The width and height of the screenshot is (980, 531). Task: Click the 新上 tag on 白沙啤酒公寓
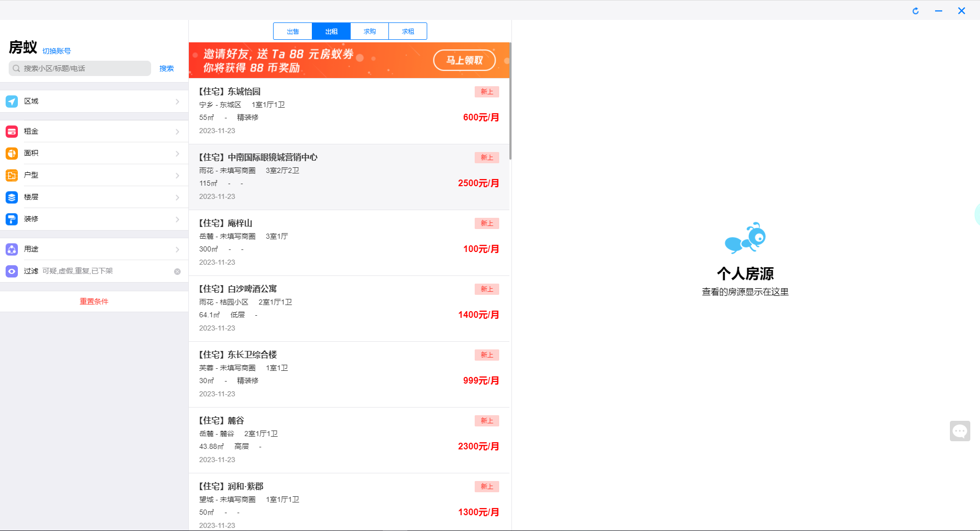tap(487, 289)
